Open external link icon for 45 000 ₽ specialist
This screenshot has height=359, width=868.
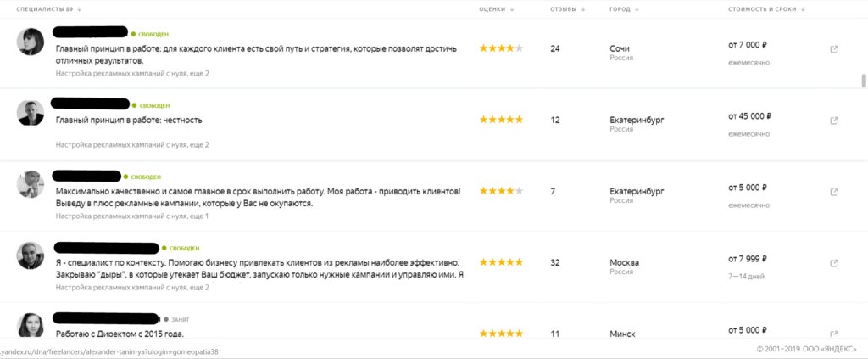(834, 120)
